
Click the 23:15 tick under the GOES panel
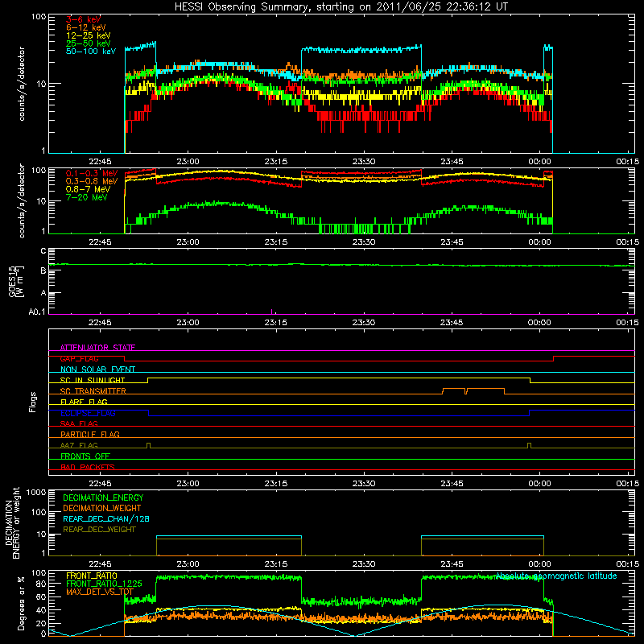click(x=275, y=323)
